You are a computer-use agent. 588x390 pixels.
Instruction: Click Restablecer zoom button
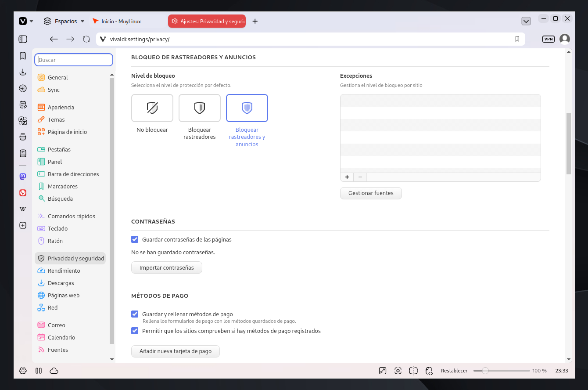(454, 371)
